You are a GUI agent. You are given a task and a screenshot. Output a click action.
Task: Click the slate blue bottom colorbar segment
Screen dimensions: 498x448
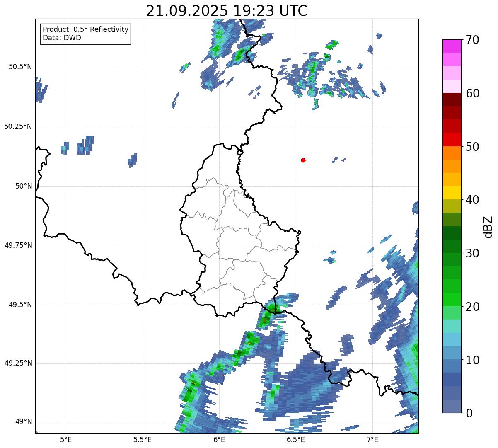(452, 406)
